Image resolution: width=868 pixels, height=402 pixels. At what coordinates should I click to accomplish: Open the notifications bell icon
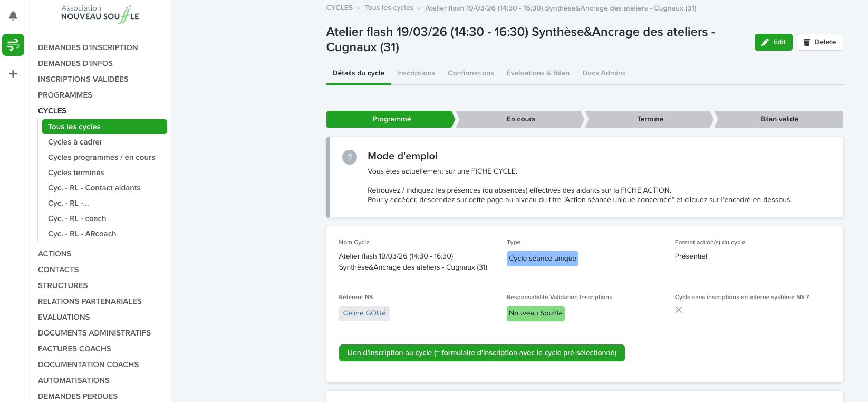pos(13,16)
